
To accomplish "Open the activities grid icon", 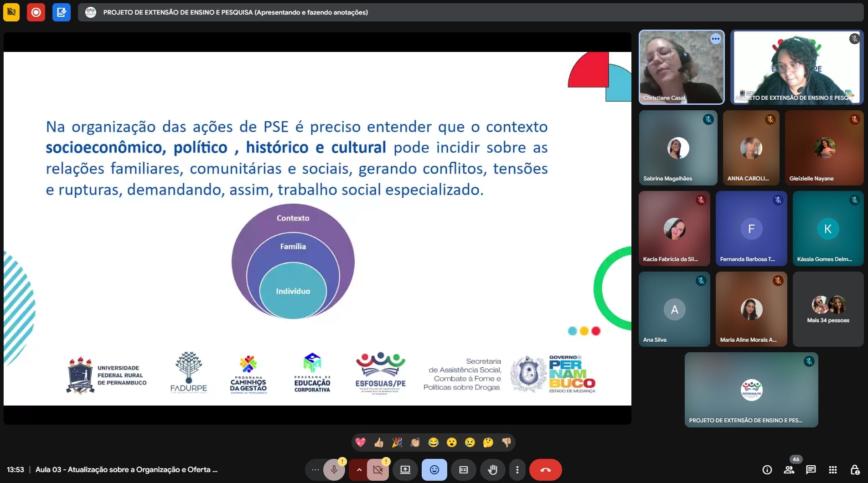I will pyautogui.click(x=833, y=470).
